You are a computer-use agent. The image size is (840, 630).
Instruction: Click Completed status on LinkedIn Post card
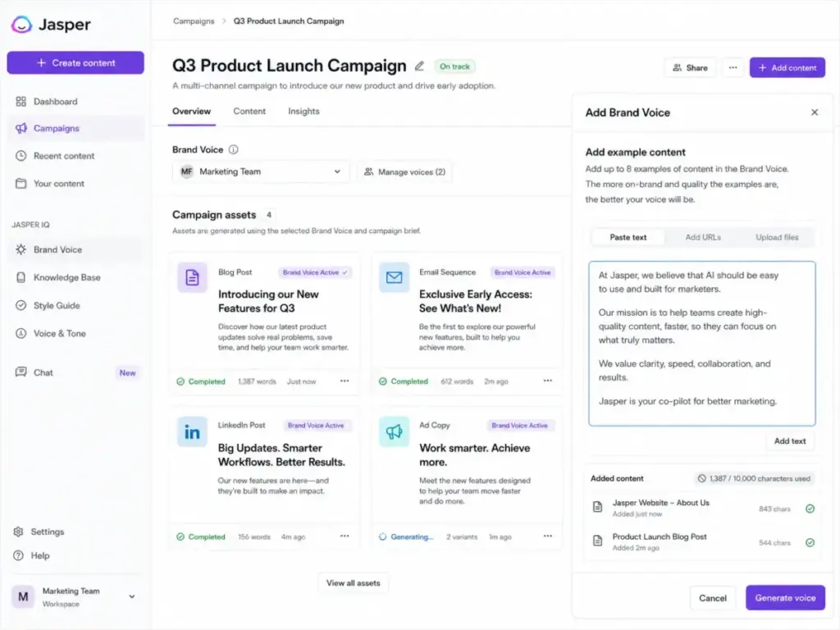point(201,536)
